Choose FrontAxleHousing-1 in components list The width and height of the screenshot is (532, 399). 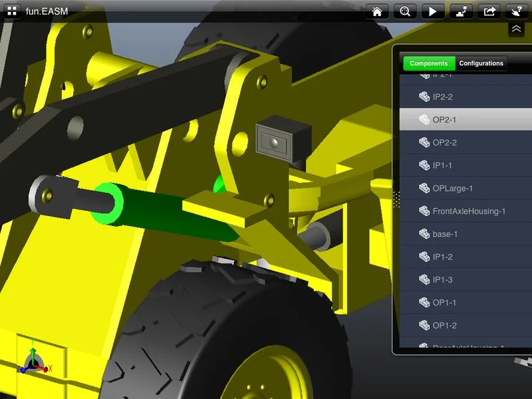[x=469, y=211]
